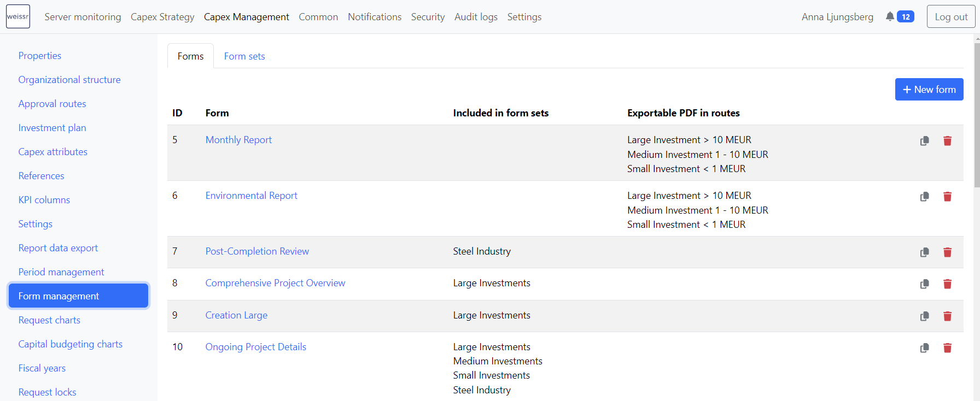The height and width of the screenshot is (401, 980).
Task: Open Ongoing Project Details form
Action: 256,347
